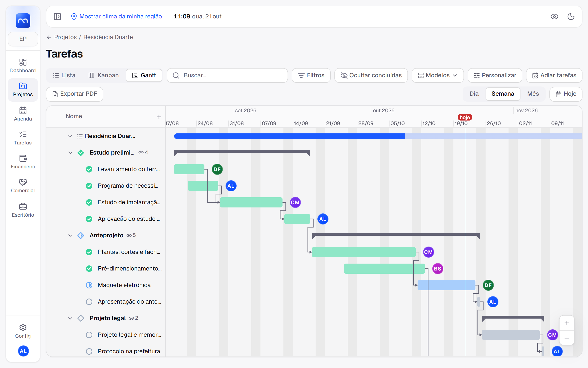Viewport: 588px width, 368px height.
Task: Switch to dark mode moon icon
Action: pyautogui.click(x=571, y=17)
